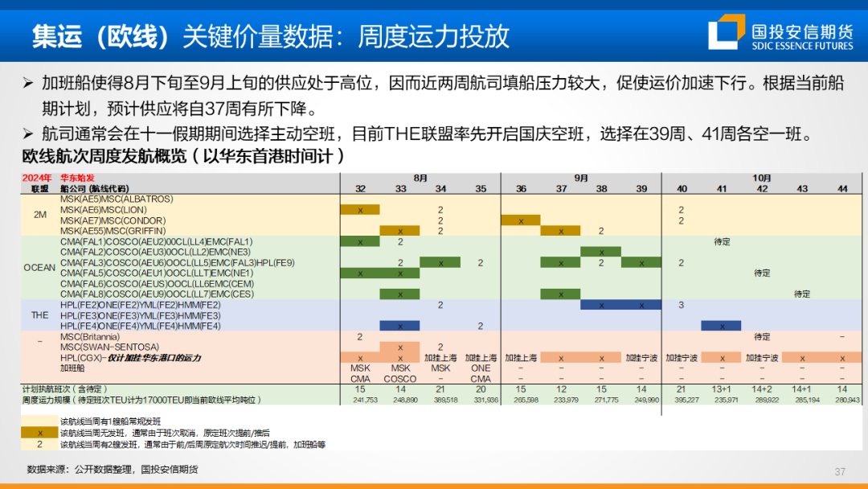Click the planned sailings value 13+1
868x489 pixels.
coord(722,389)
